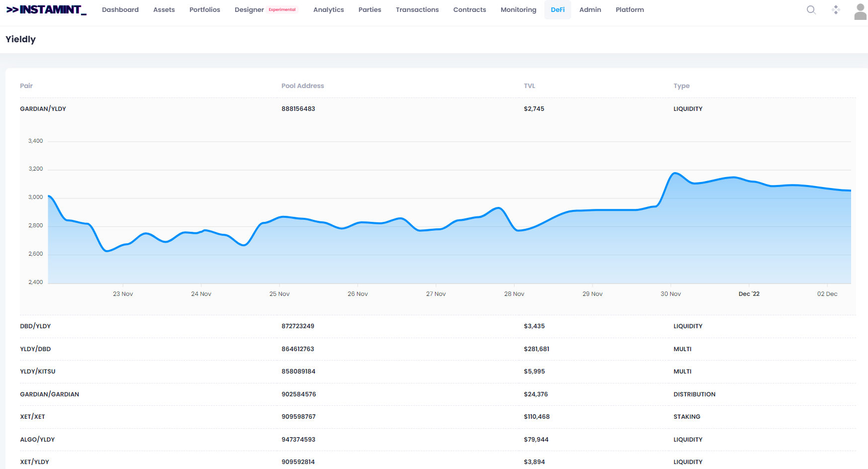Click the $110,468 TVL value
Viewport: 868px width, 469px height.
(536, 417)
